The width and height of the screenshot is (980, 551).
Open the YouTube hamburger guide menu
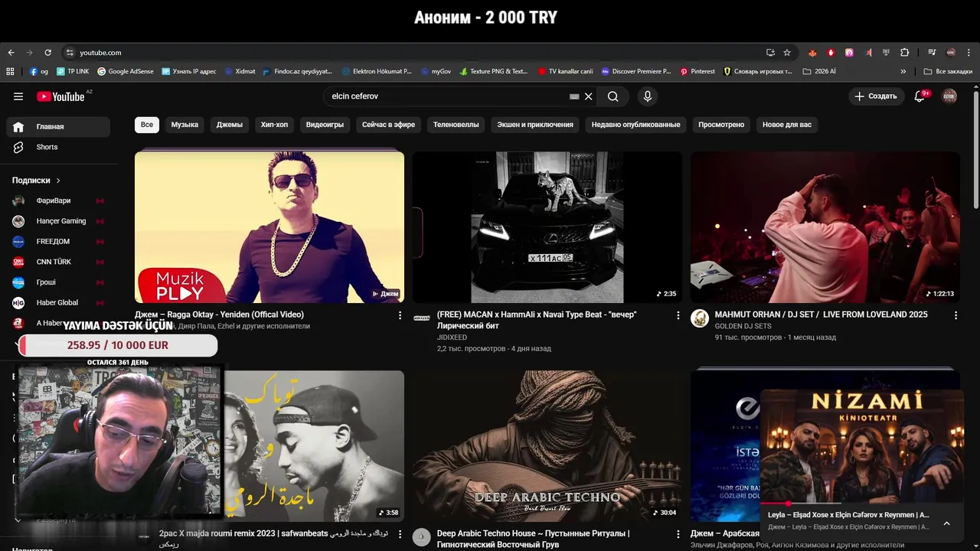(x=18, y=96)
